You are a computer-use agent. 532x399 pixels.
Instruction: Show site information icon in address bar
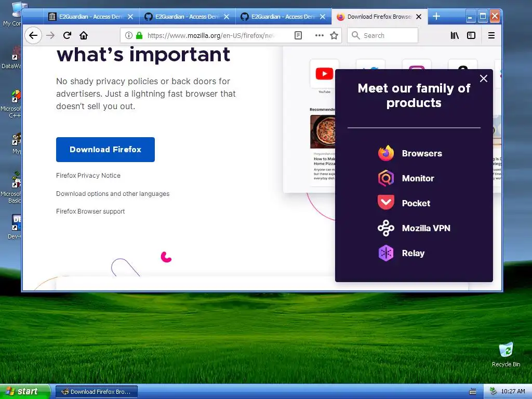click(x=129, y=35)
